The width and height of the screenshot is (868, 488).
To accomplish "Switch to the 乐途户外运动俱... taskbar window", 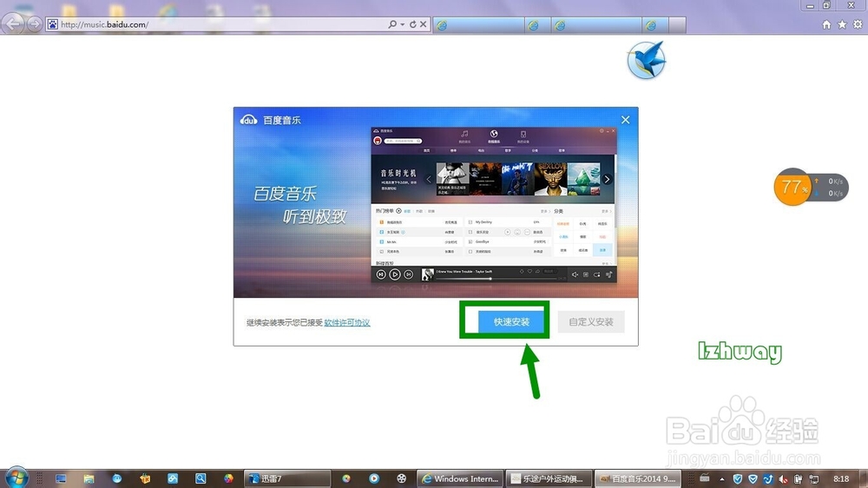I will tap(549, 478).
